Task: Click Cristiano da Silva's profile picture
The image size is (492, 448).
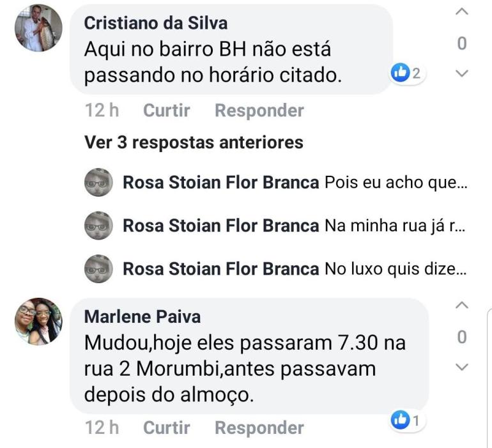Action: coord(38,28)
